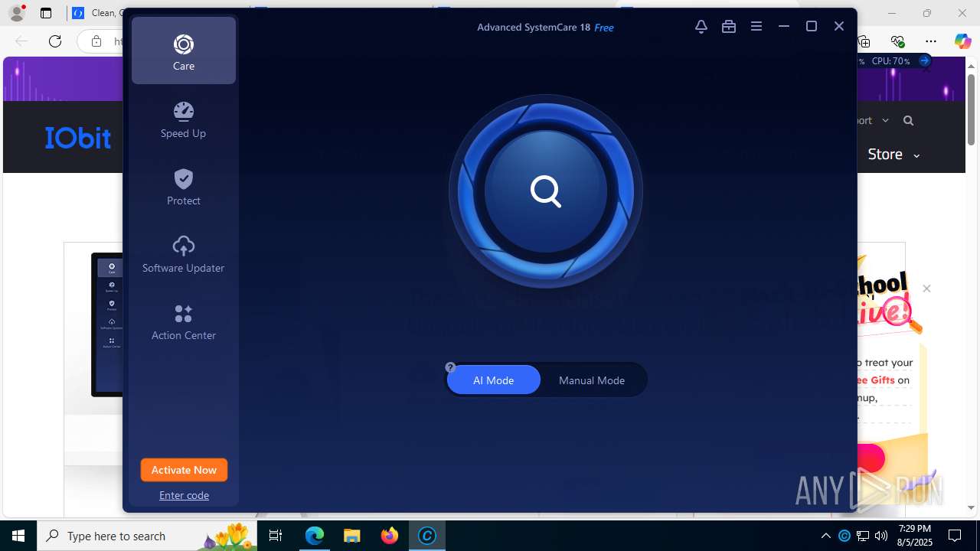Click the IObit logo on webpage
Image resolution: width=980 pixels, height=551 pixels.
point(77,138)
